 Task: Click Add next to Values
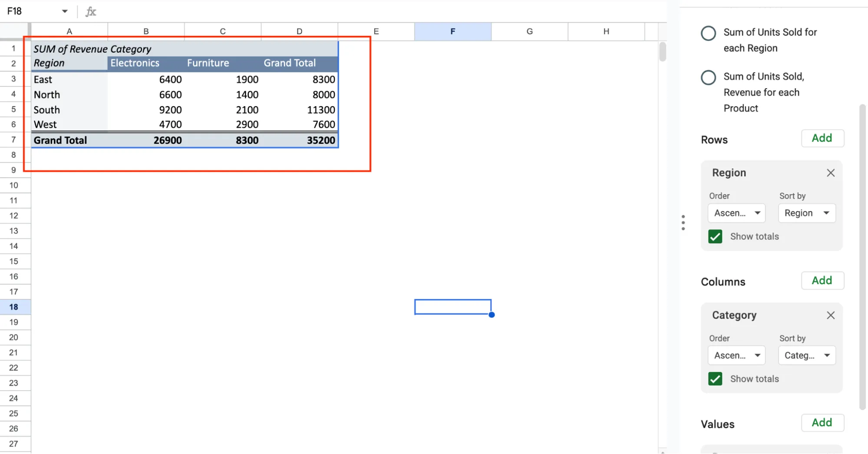tap(822, 422)
